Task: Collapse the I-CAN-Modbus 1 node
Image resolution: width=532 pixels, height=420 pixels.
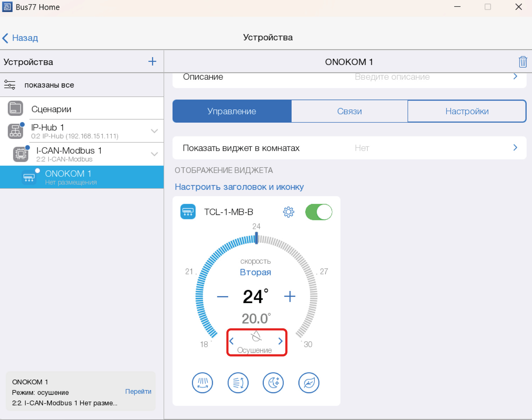Action: [x=154, y=154]
